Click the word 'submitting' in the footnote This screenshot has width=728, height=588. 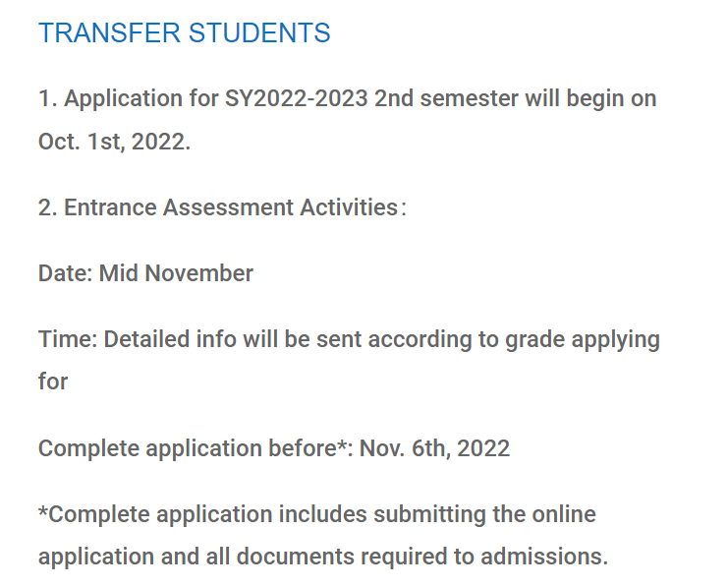point(429,515)
